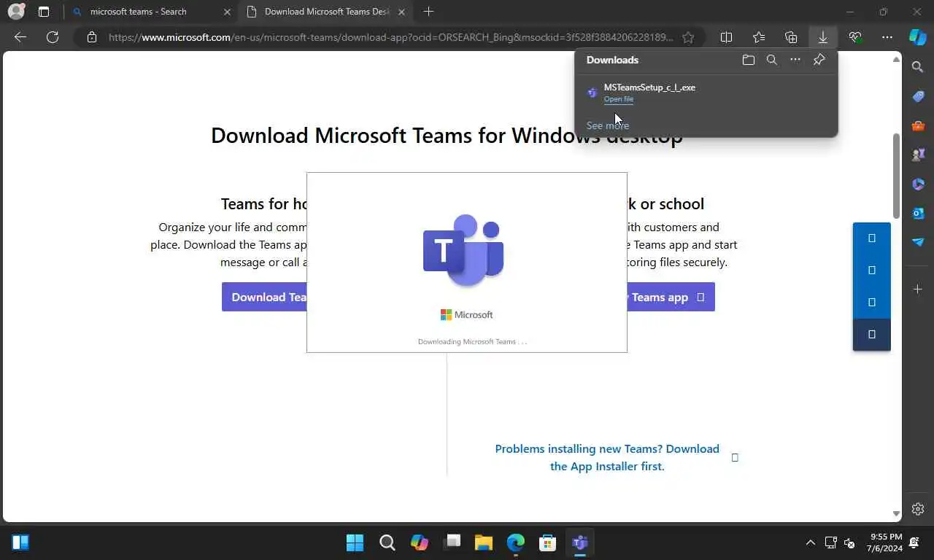Go back to previous page
Image resolution: width=934 pixels, height=560 pixels.
20,37
